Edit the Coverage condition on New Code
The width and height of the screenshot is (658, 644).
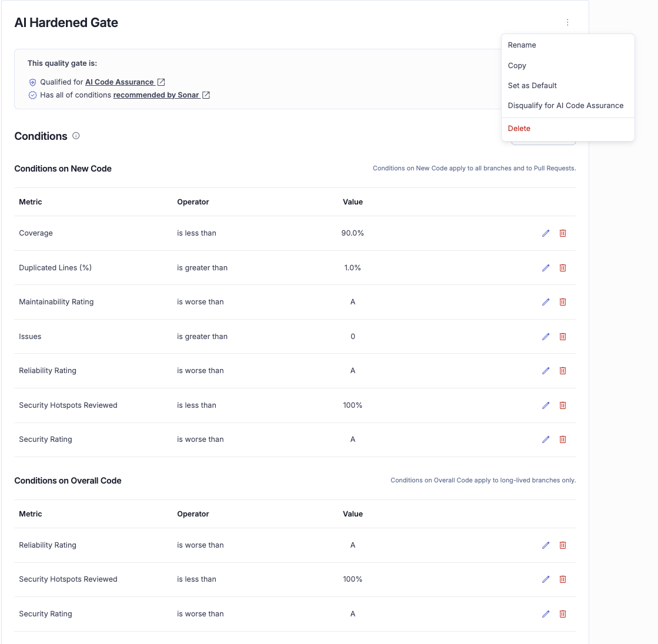click(546, 233)
